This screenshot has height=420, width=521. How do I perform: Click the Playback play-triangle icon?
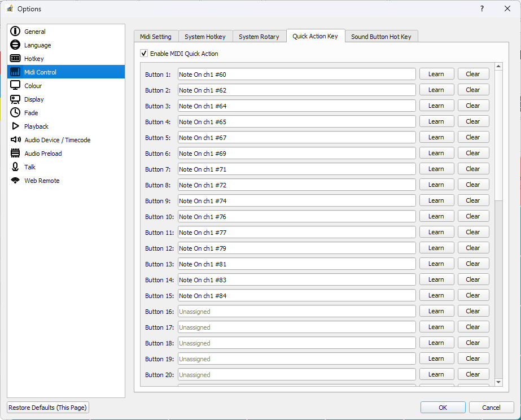coord(15,126)
